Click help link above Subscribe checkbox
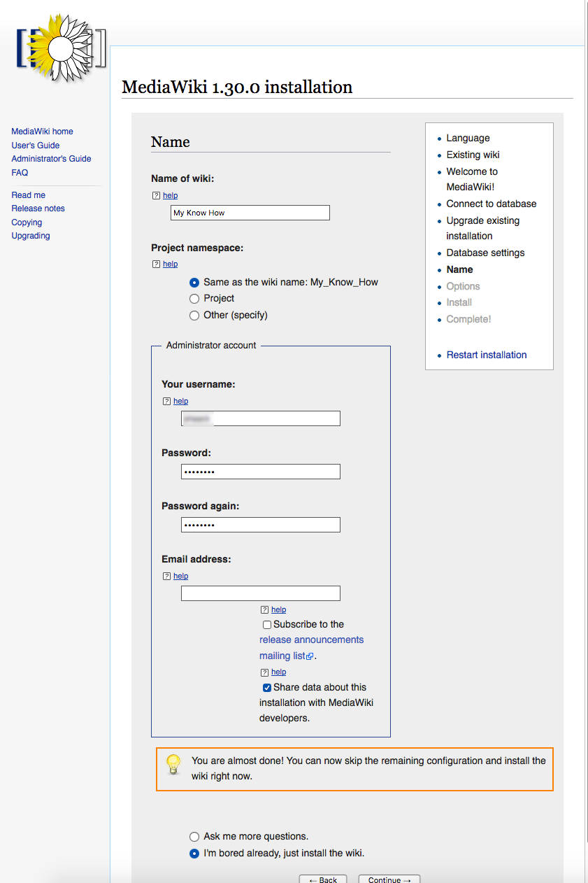The width and height of the screenshot is (588, 883). click(x=278, y=610)
